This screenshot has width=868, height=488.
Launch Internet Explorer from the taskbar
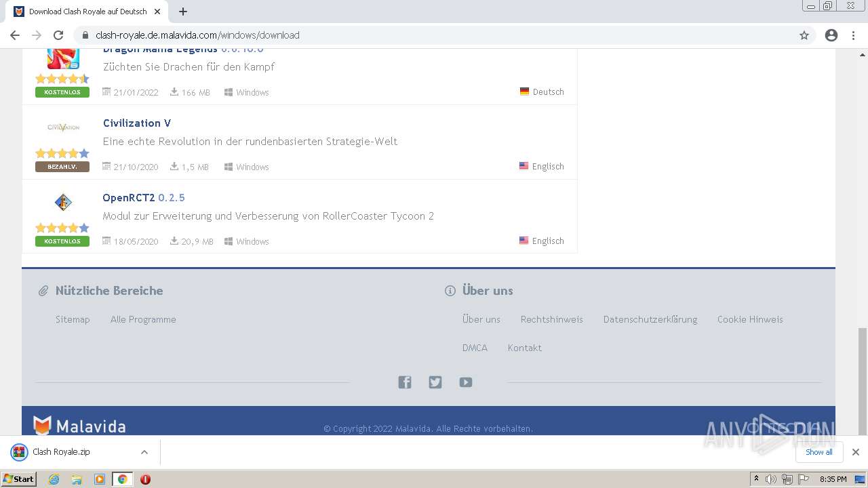[x=54, y=479]
